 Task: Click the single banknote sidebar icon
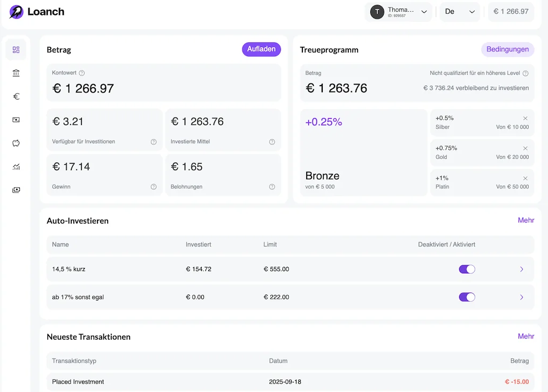tap(16, 120)
